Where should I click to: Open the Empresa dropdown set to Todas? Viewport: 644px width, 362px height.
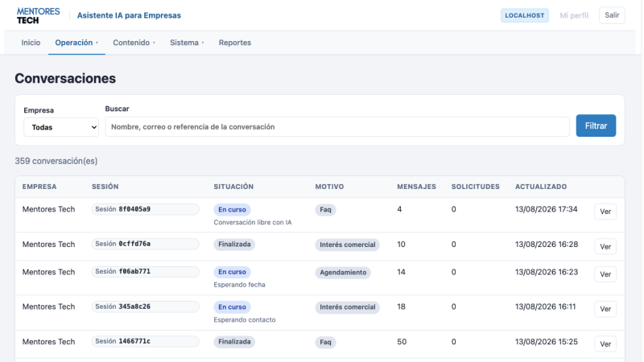[x=61, y=127]
